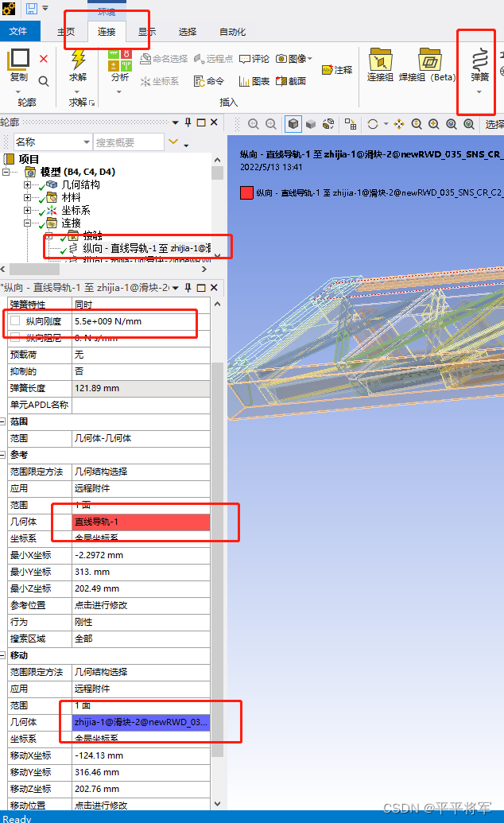Click the Named Selection (命名选择) button
Screen dimensions: 504x823
tap(164, 59)
